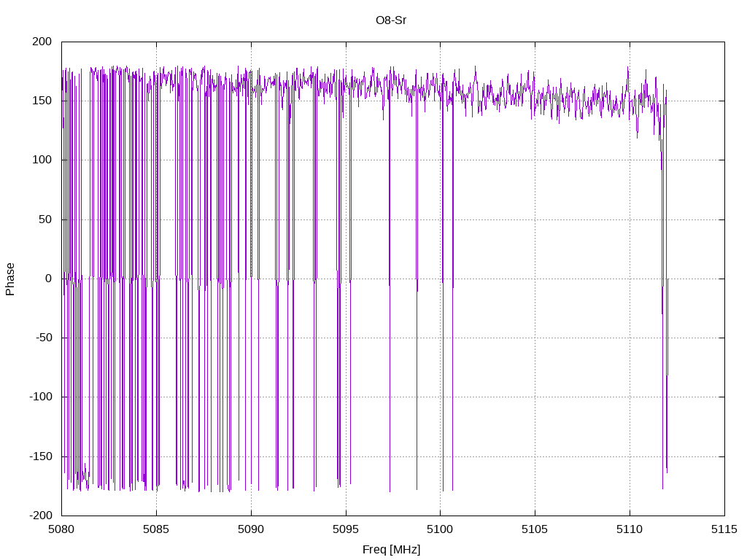Click the y-axis tick value 50
The height and width of the screenshot is (560, 747).
[45, 219]
